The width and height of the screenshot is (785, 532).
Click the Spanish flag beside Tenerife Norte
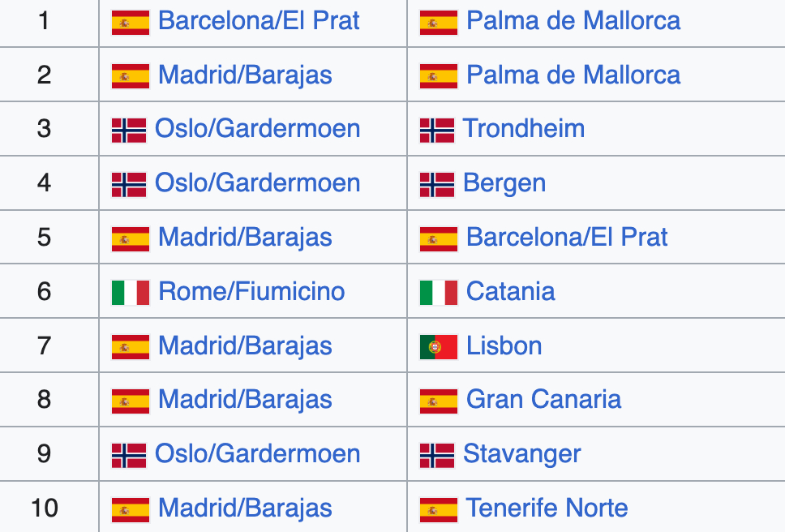tap(438, 509)
